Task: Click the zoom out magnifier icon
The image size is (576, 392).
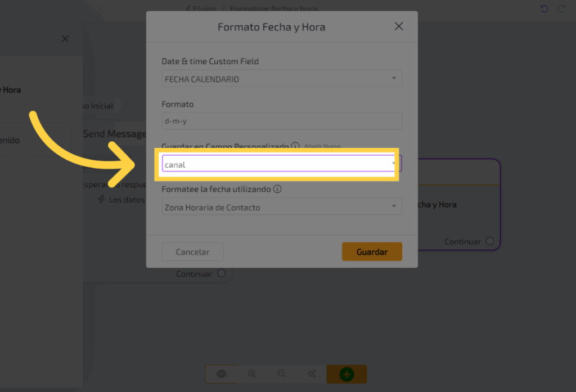Action: pyautogui.click(x=282, y=374)
